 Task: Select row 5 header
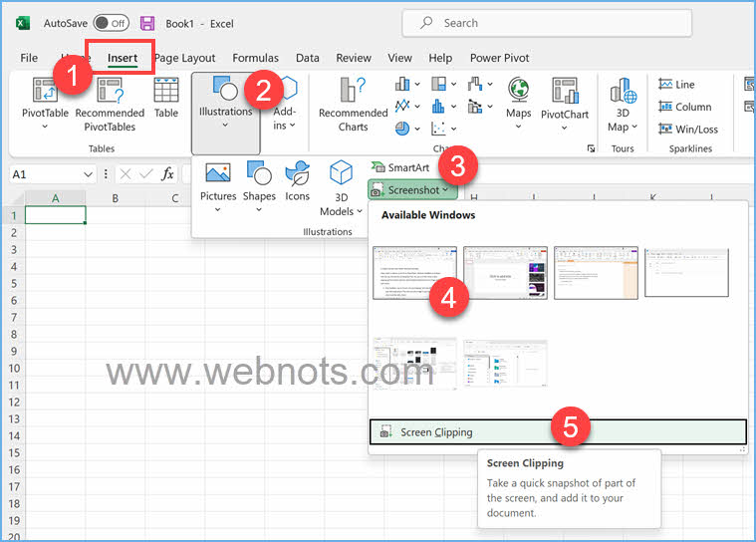click(14, 284)
